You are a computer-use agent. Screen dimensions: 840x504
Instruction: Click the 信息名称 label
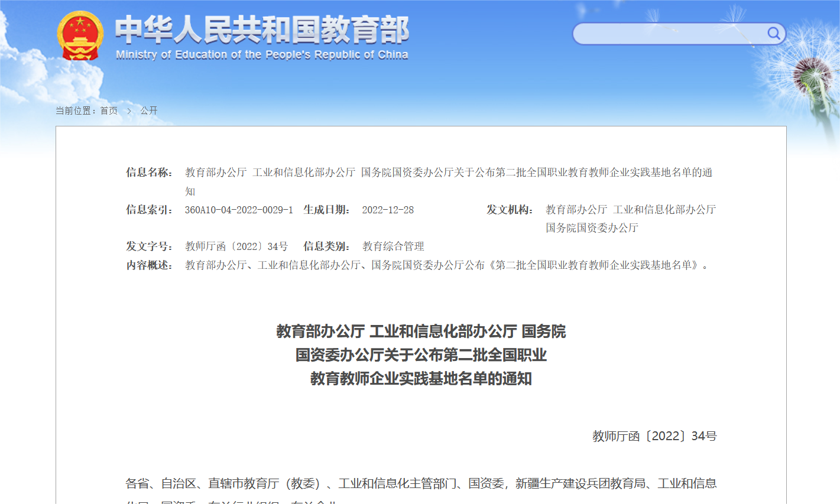tap(149, 173)
